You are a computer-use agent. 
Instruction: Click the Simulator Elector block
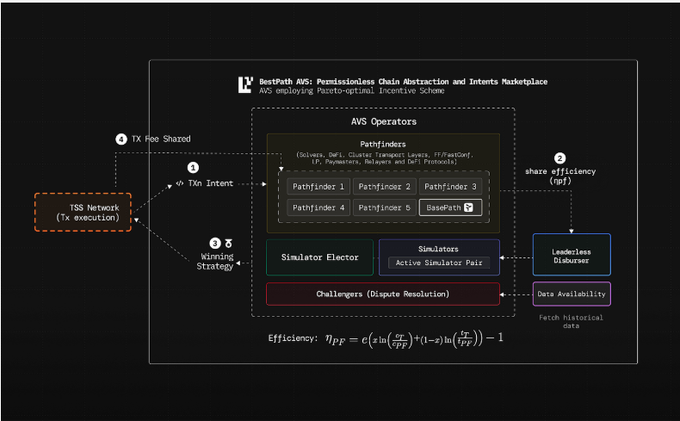pos(320,257)
